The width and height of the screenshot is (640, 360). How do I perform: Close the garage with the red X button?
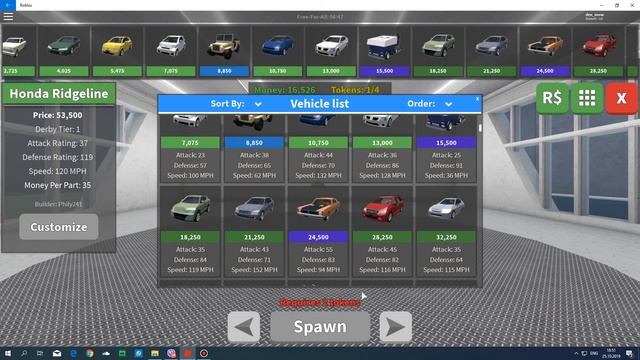[621, 98]
